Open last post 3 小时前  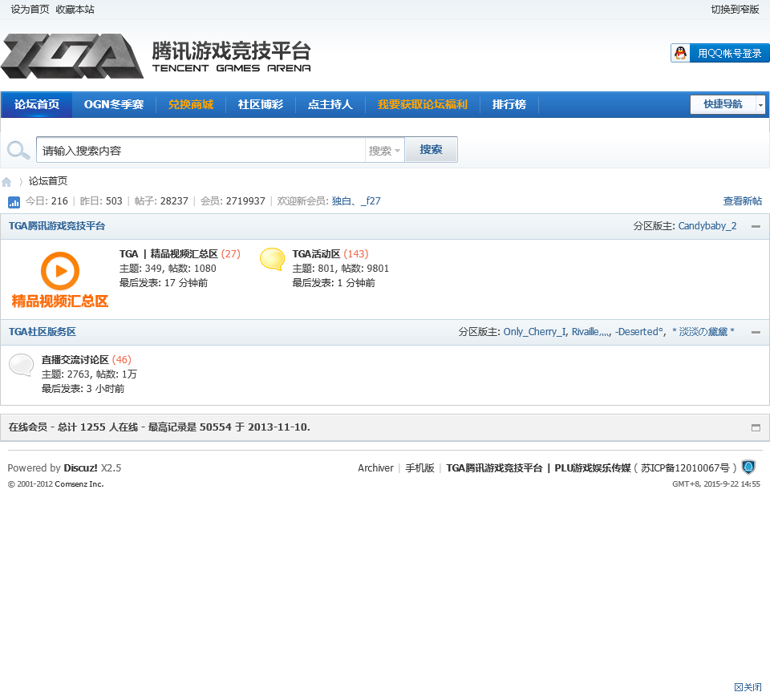(105, 389)
